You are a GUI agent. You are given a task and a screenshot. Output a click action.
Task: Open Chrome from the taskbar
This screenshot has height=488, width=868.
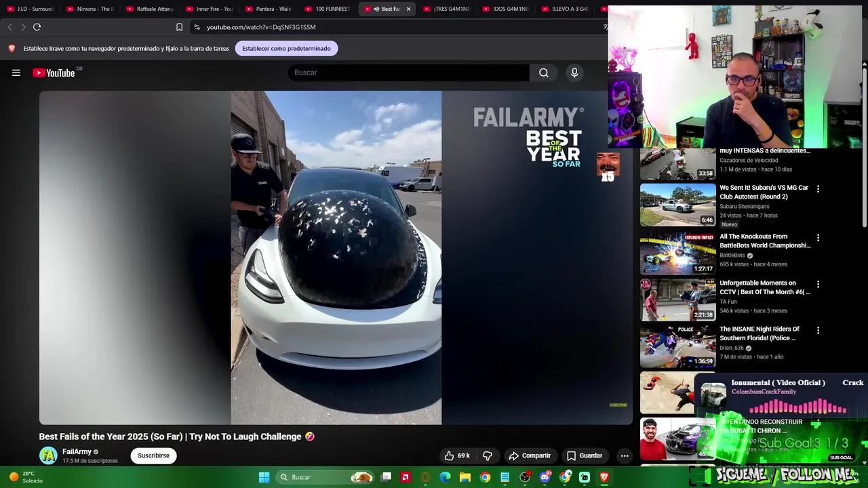click(x=485, y=477)
